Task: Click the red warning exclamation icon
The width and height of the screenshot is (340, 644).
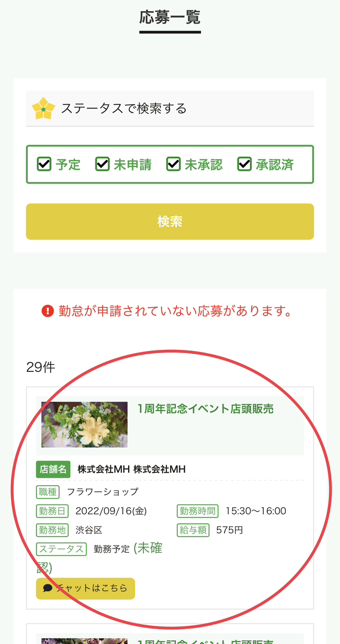Action: pyautogui.click(x=48, y=310)
